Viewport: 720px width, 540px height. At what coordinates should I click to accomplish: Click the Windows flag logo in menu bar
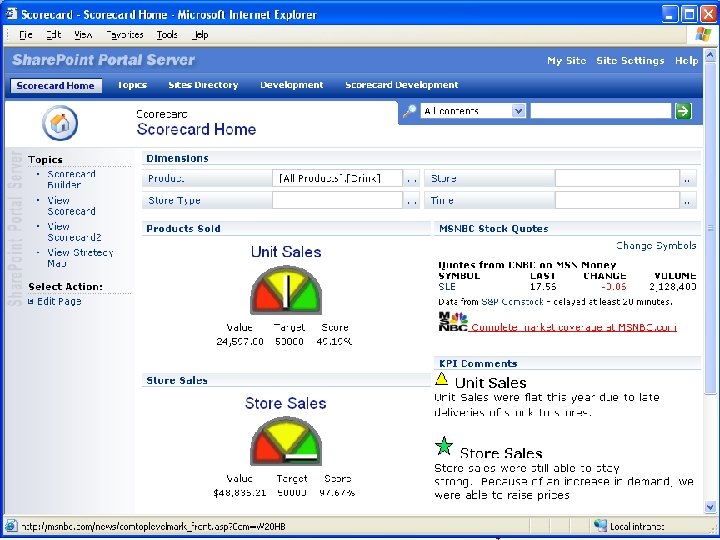703,34
